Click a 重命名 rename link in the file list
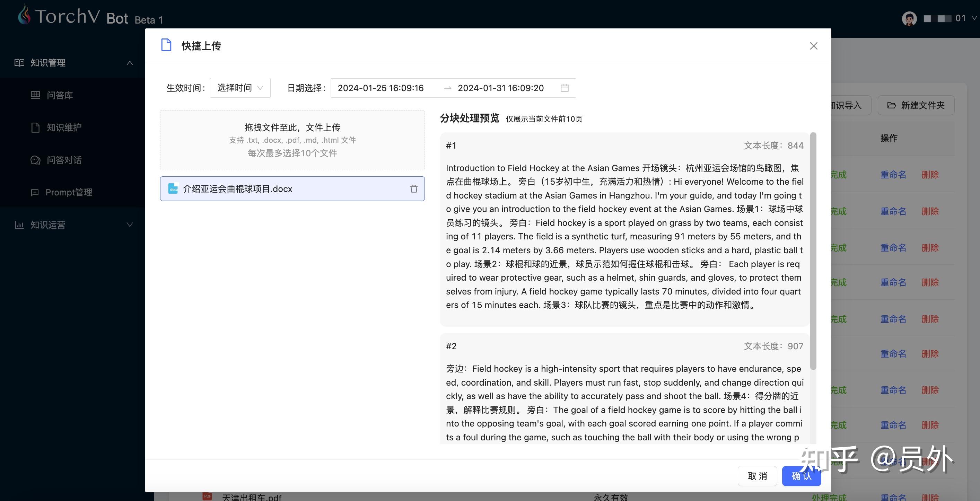980x501 pixels. (x=893, y=175)
